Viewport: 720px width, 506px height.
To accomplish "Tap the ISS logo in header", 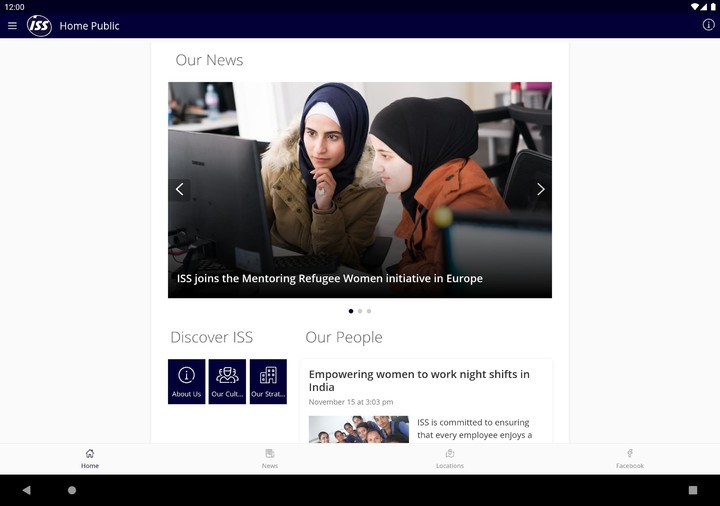I will click(39, 26).
